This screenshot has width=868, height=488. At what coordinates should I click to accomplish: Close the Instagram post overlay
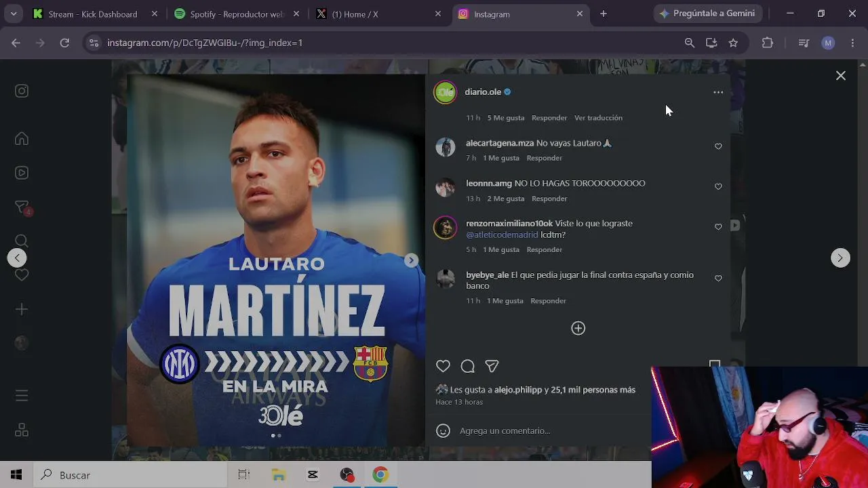(840, 76)
